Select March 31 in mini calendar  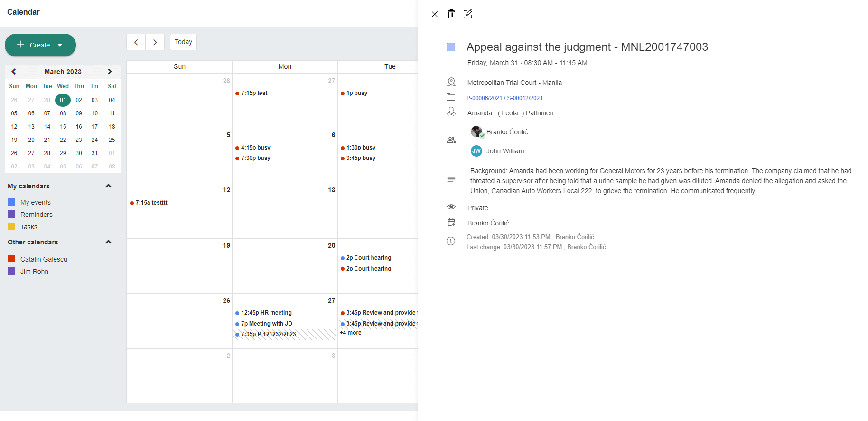point(95,153)
